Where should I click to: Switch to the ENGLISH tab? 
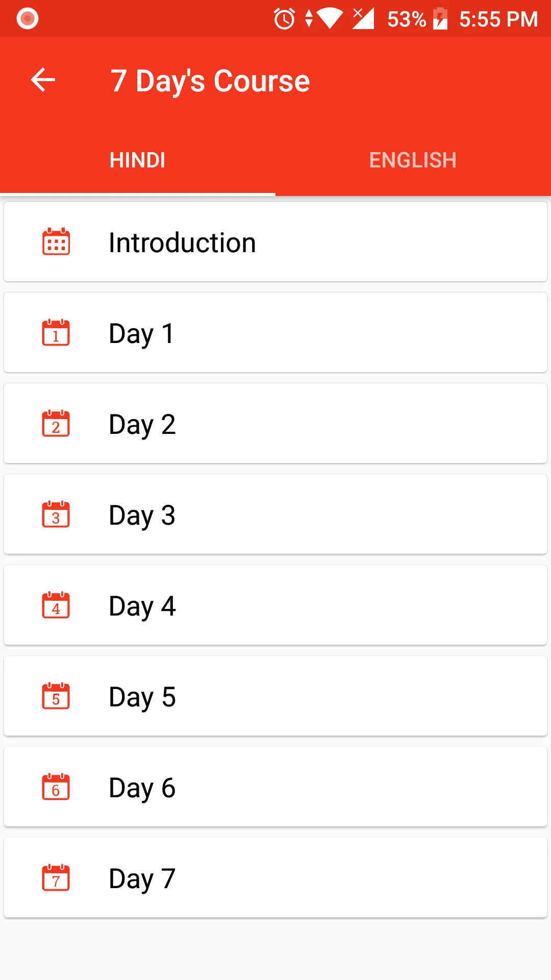(413, 160)
